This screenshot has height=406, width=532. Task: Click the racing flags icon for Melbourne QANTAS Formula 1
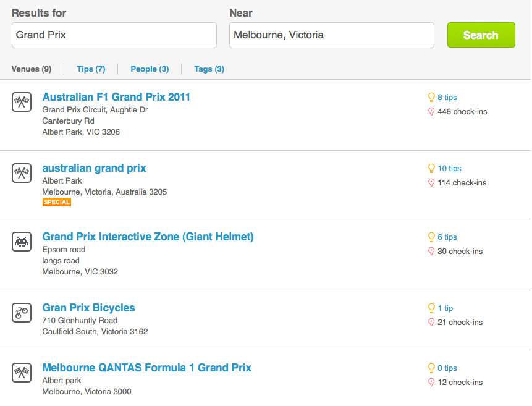[22, 373]
